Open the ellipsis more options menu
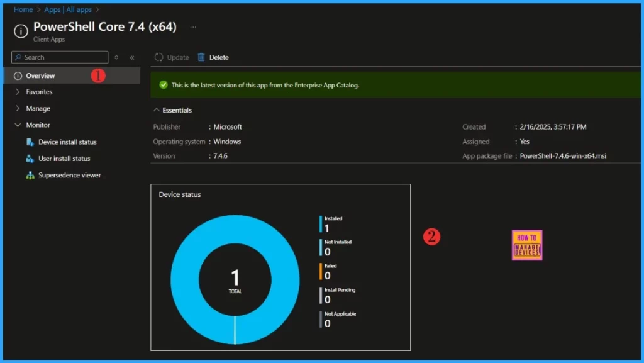644x363 pixels. coord(193,26)
